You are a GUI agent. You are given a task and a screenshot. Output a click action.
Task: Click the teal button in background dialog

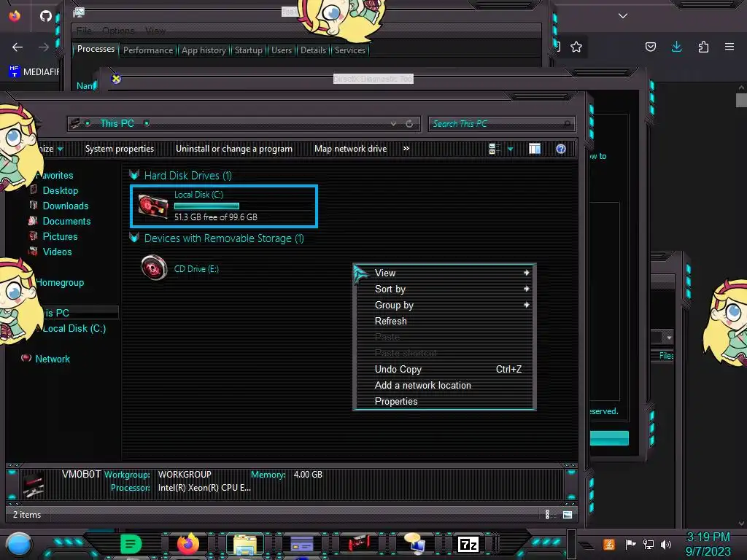[609, 438]
